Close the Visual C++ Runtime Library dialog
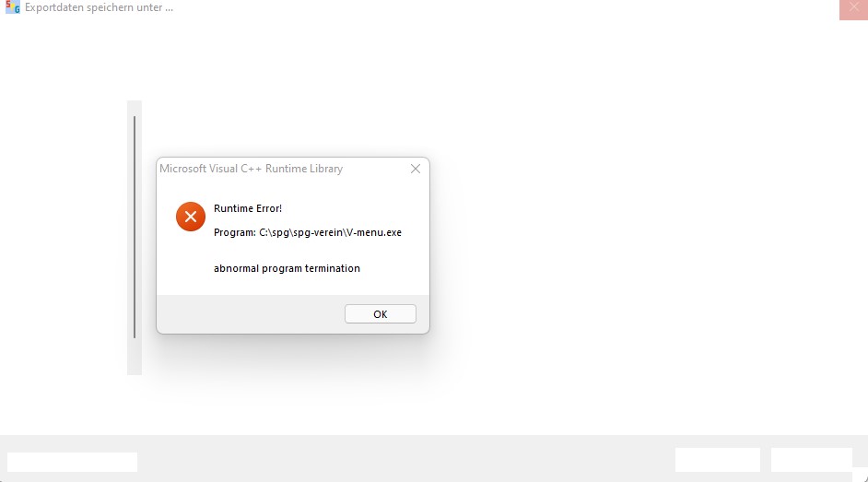 (x=416, y=169)
